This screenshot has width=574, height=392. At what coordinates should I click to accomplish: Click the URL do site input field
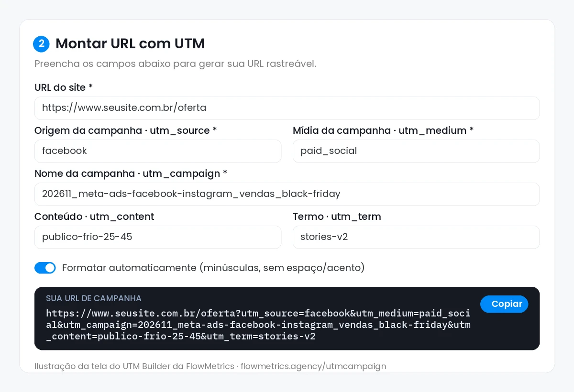tap(287, 108)
